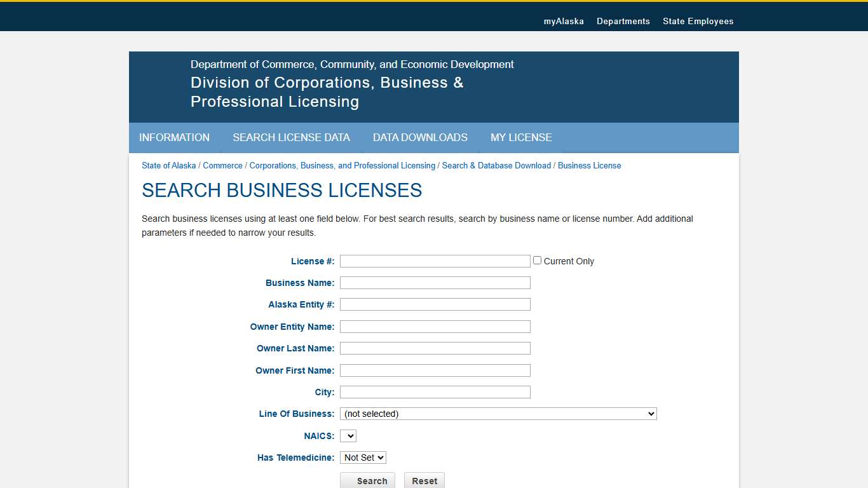Follow the State of Alaska breadcrumb
Screen dimensions: 868x488
(x=168, y=165)
